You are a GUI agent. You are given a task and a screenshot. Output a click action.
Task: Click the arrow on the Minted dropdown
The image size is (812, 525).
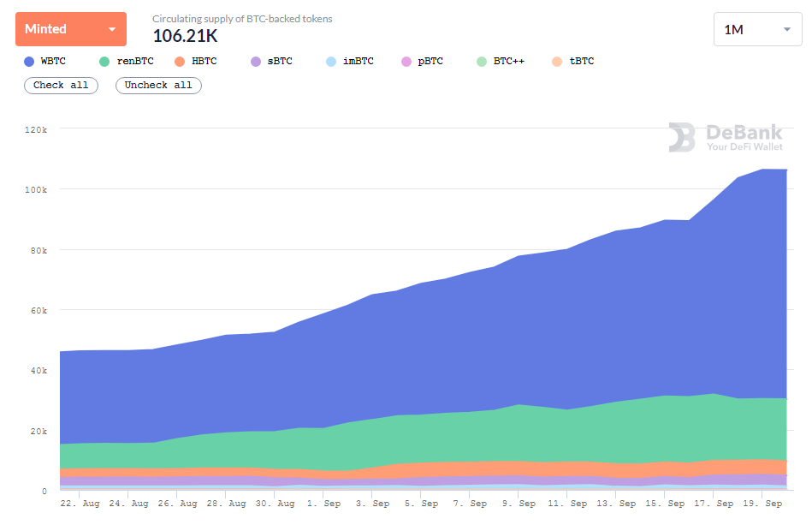tap(112, 29)
